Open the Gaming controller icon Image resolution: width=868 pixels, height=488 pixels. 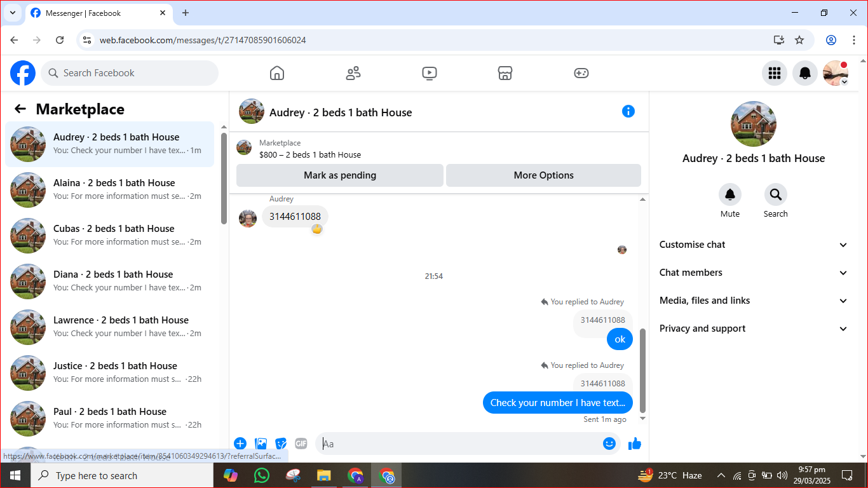coord(581,73)
